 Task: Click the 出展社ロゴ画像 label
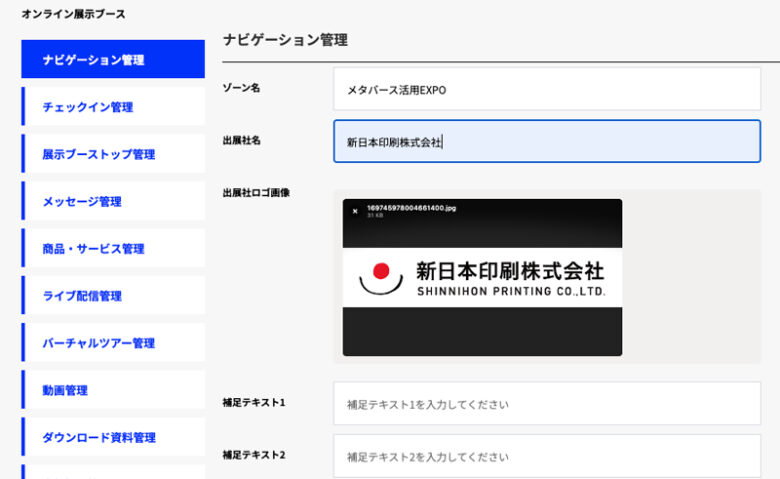coord(256,192)
